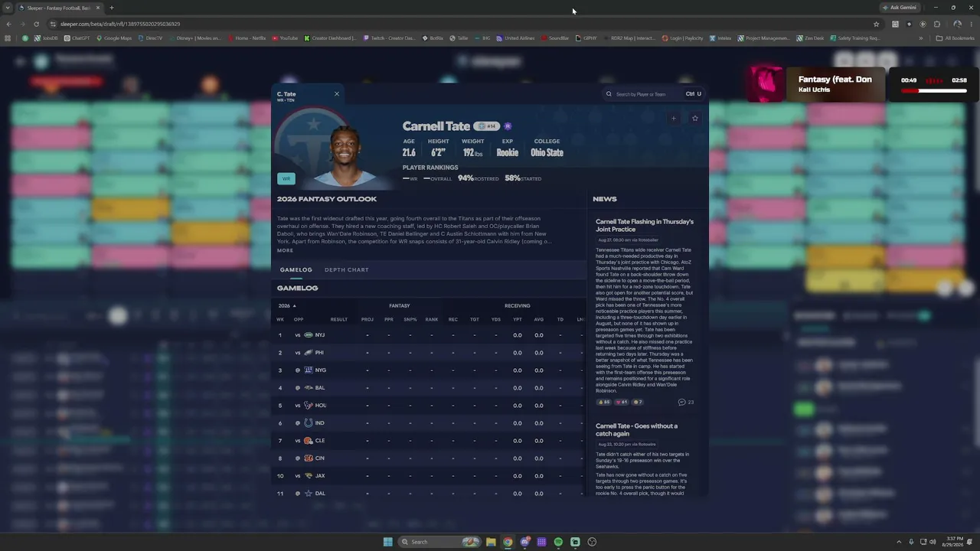Open the Flashing in Thursday's Joint Practice article
Viewport: 980px width, 551px height.
[645, 226]
